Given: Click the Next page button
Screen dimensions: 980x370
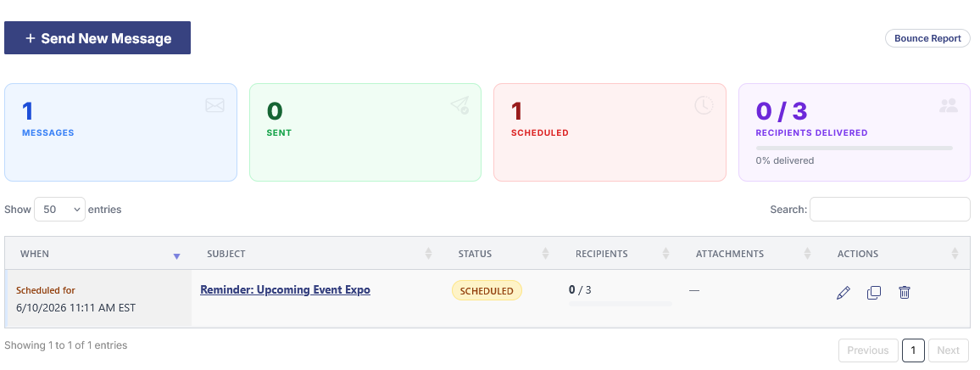Looking at the screenshot, I should [948, 350].
